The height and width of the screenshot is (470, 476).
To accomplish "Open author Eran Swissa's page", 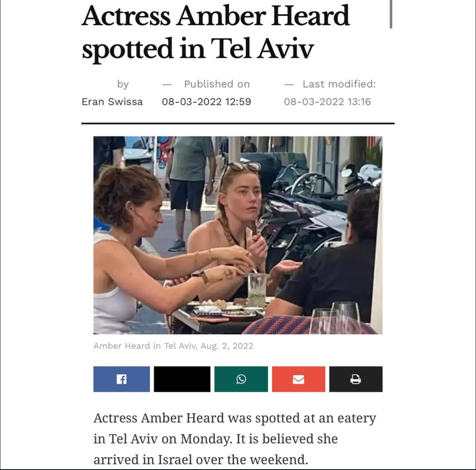I will coord(112,102).
